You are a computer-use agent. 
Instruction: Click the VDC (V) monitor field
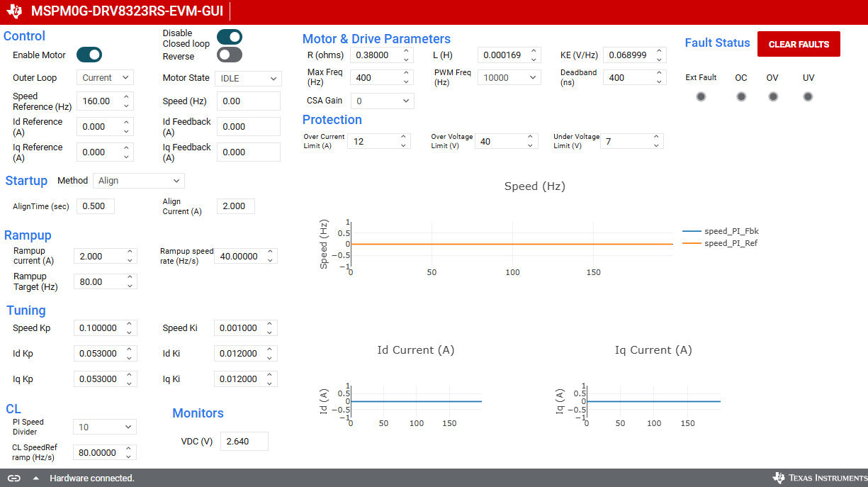click(244, 441)
